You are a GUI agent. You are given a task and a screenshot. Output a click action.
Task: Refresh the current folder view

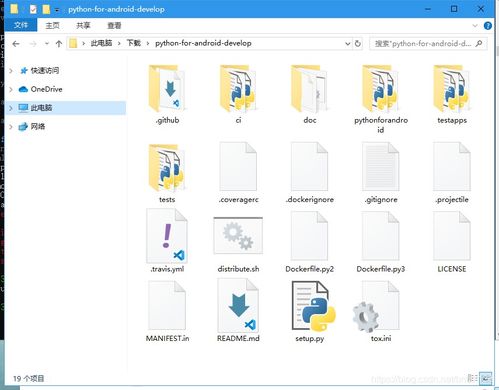[358, 44]
